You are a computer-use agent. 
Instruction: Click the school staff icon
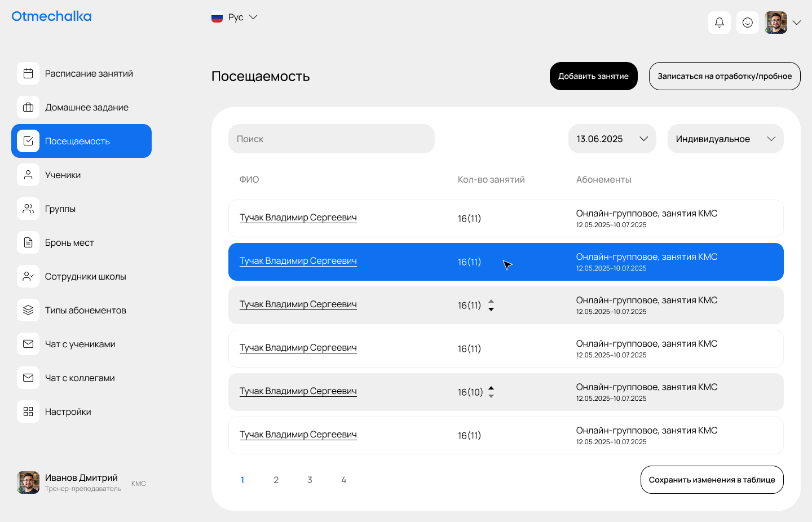click(x=28, y=276)
